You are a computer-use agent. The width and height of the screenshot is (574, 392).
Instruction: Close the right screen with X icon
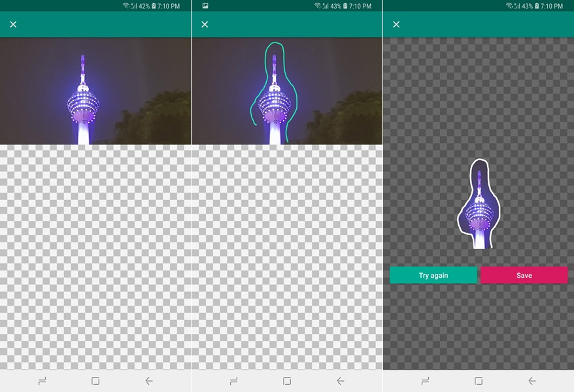pos(396,25)
